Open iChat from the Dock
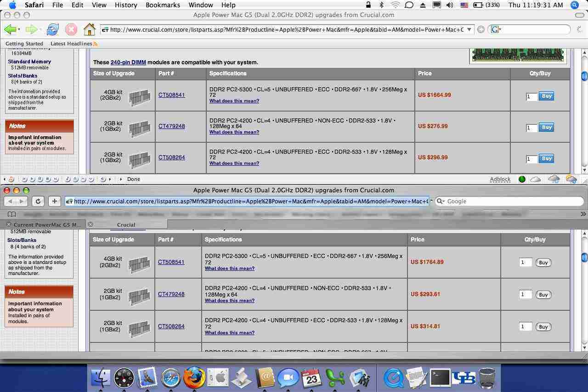 [x=288, y=378]
